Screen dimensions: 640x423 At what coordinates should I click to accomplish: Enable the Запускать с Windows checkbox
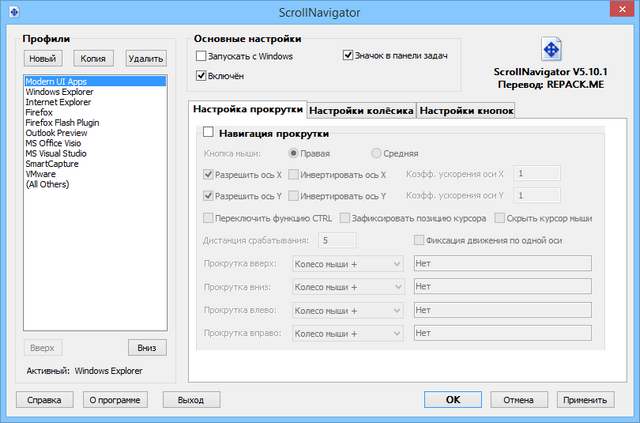(202, 56)
